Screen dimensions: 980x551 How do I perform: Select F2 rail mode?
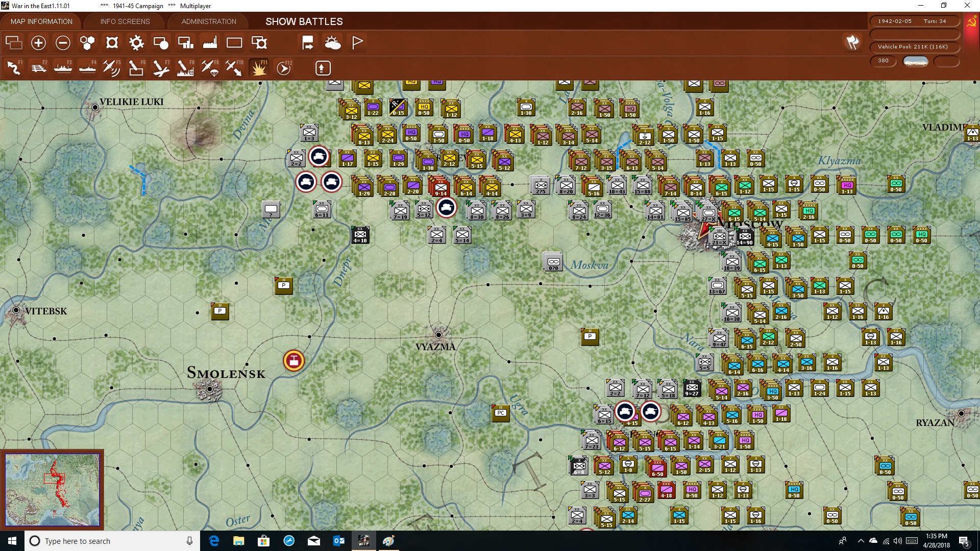(39, 68)
